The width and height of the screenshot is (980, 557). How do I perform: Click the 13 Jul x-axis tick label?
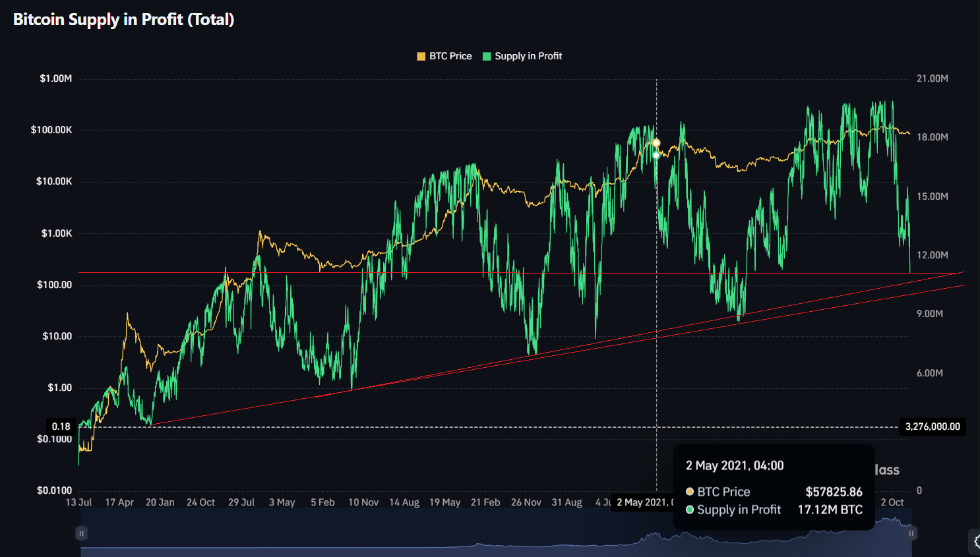coord(79,502)
